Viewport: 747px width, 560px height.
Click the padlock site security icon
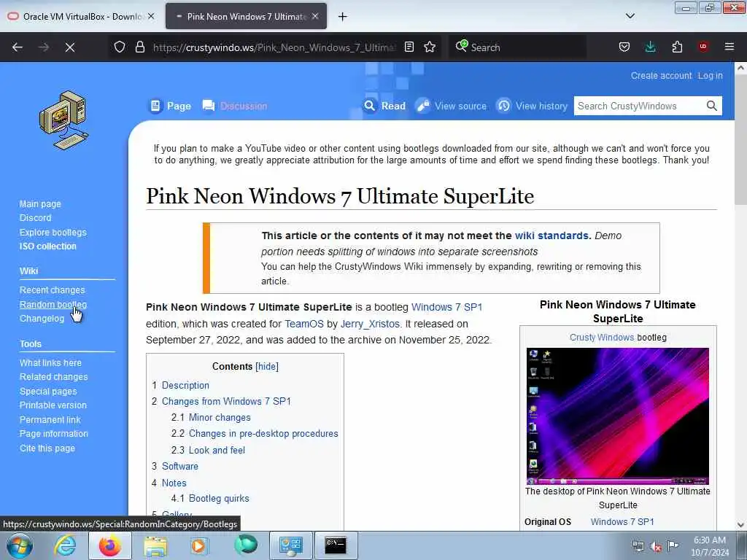[x=139, y=47]
